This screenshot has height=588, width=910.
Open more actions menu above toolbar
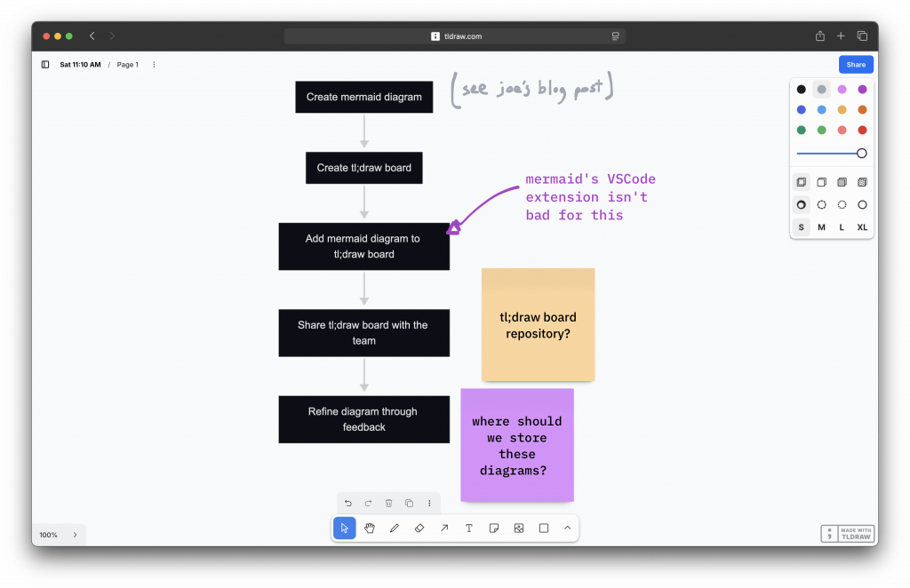(429, 504)
